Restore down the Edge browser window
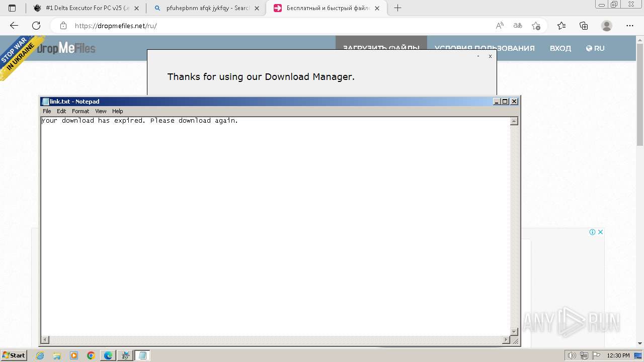The image size is (644, 362). [614, 5]
